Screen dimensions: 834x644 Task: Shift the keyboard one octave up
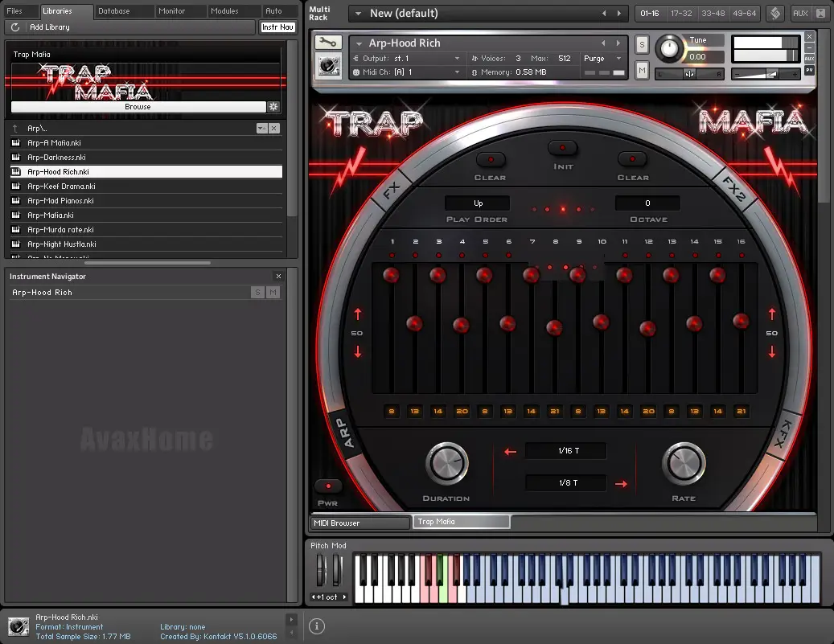point(345,597)
